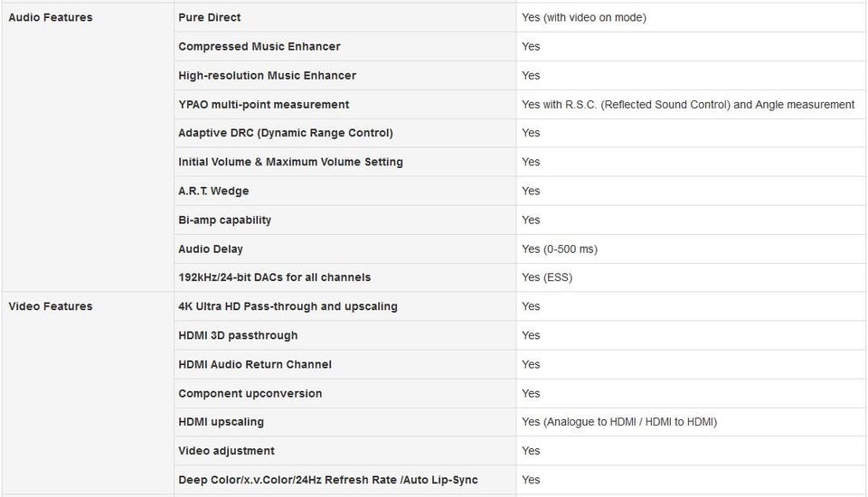Click the Video adjustment label
This screenshot has width=868, height=497.
point(227,451)
